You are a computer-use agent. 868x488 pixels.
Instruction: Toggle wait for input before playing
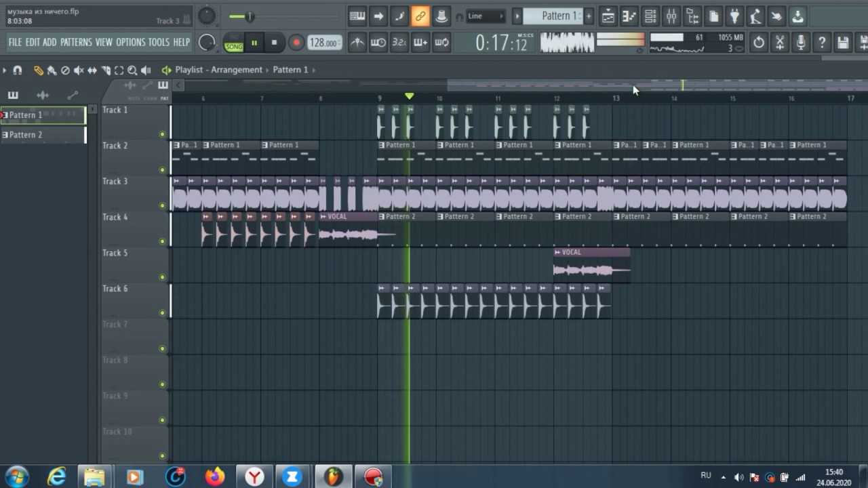378,43
